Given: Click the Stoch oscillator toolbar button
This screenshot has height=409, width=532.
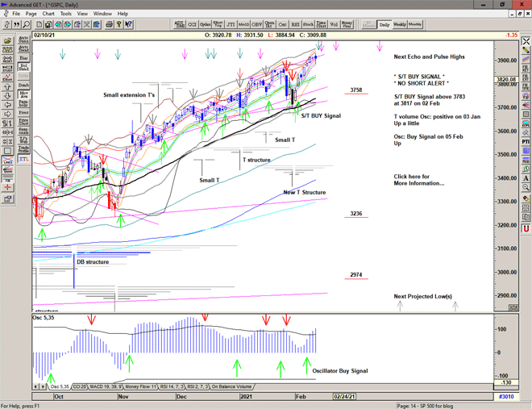Looking at the screenshot, I should pos(308,24).
